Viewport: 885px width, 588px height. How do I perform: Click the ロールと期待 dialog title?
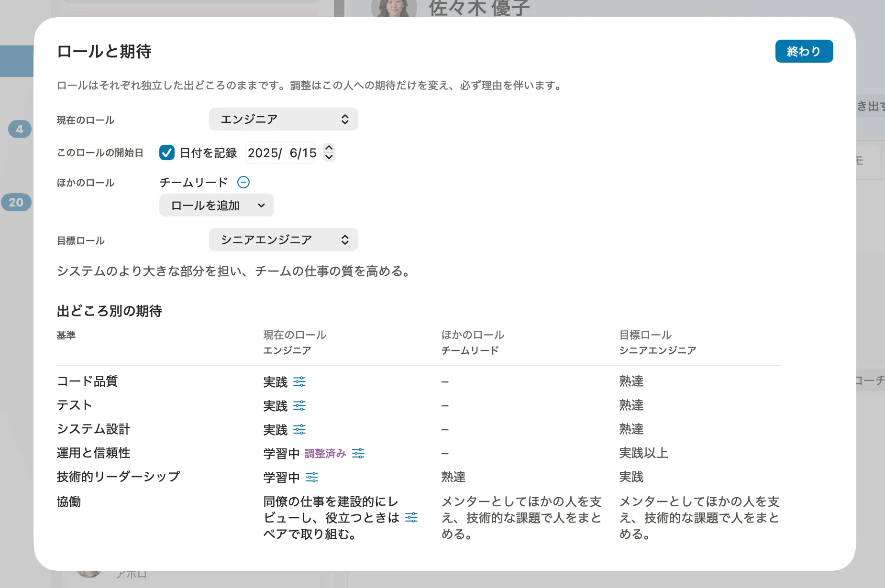(104, 51)
